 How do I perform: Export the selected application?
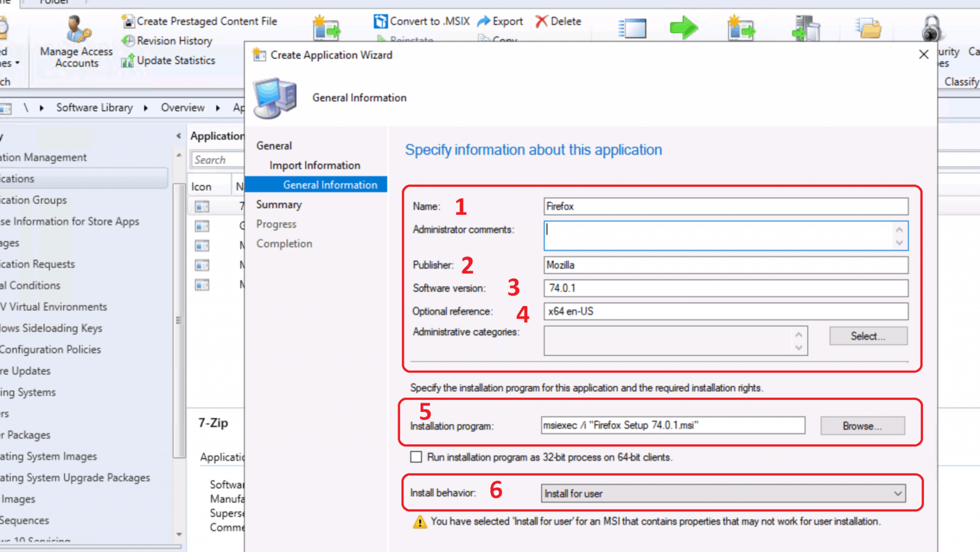point(500,21)
